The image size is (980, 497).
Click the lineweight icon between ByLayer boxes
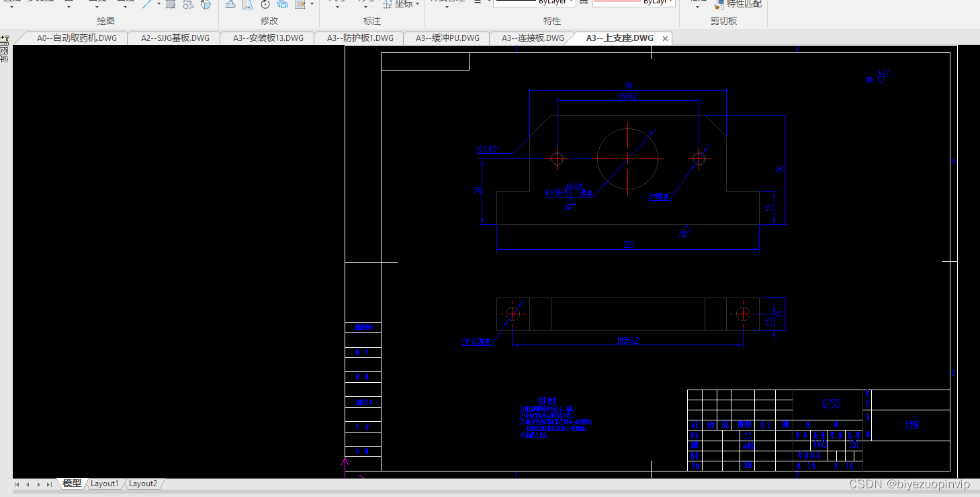584,3
